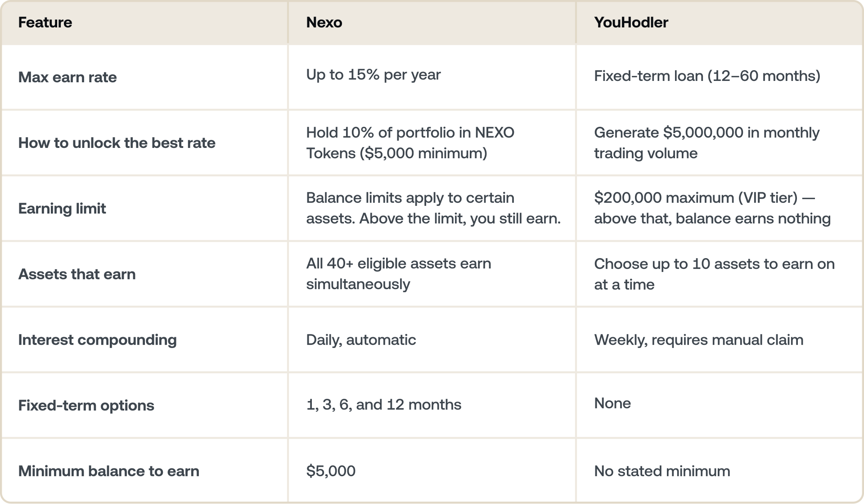
Task: Click the 'Balance limits apply' Nexo cell
Action: coord(433,208)
